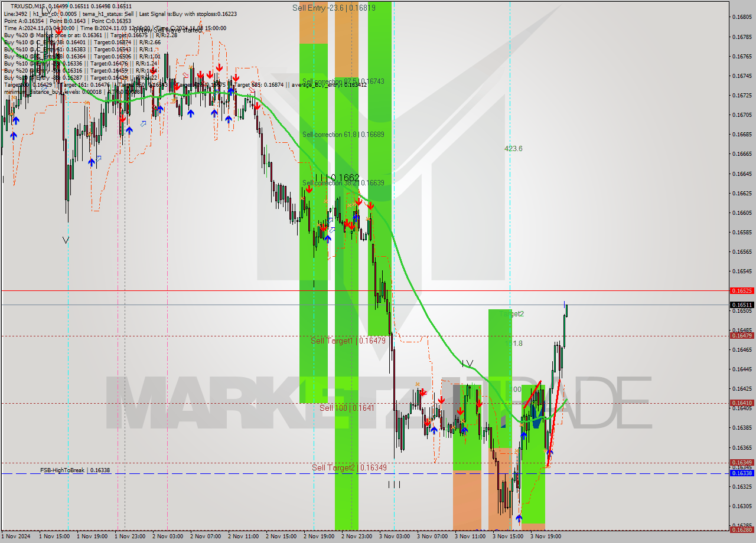
Task: Click the 'Target2' label on the chart
Action: pos(512,314)
